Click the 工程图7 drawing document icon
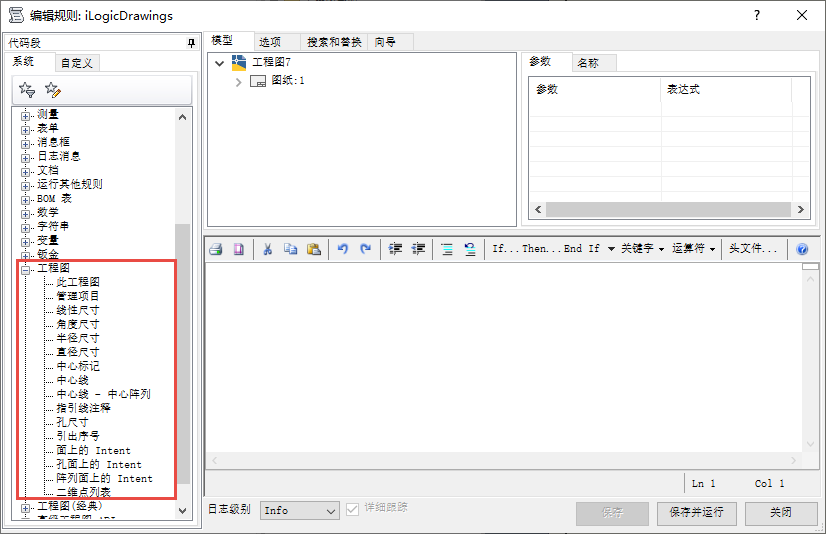The image size is (826, 534). [x=239, y=63]
